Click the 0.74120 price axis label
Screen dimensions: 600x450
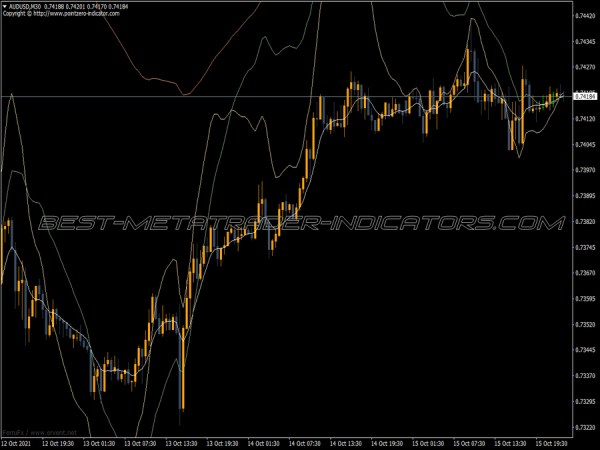click(x=585, y=119)
